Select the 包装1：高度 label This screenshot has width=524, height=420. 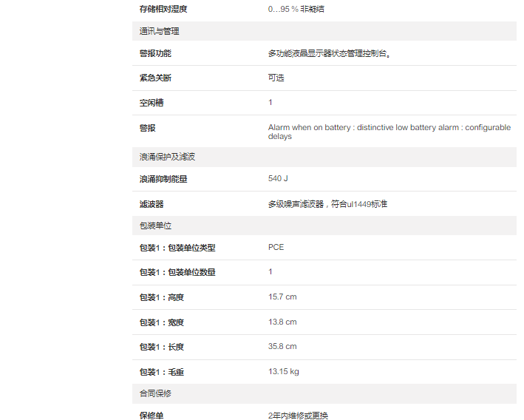[x=162, y=297]
